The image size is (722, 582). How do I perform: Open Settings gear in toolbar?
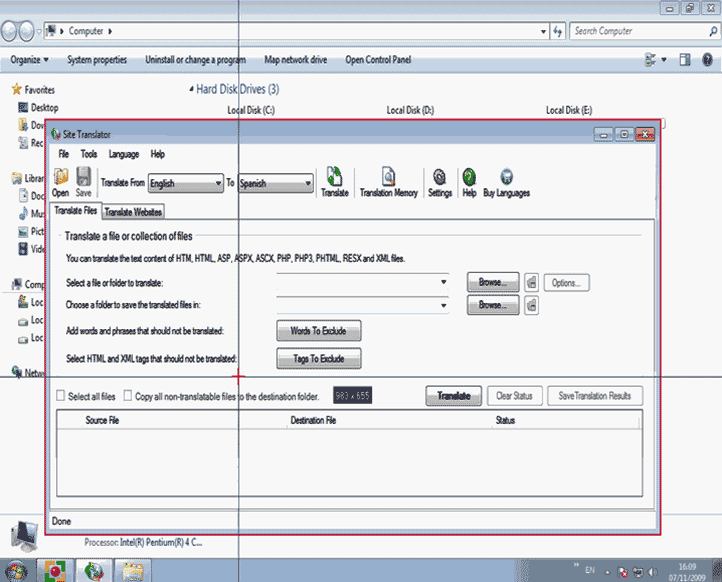coord(439,177)
